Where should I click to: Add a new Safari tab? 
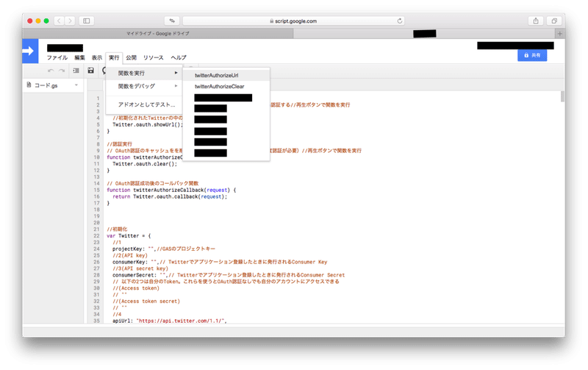pyautogui.click(x=560, y=34)
